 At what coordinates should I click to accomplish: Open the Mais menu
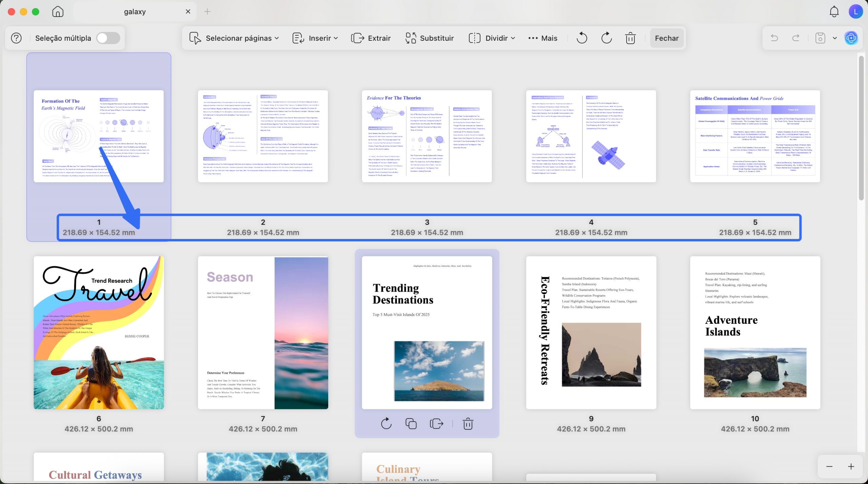pos(542,38)
